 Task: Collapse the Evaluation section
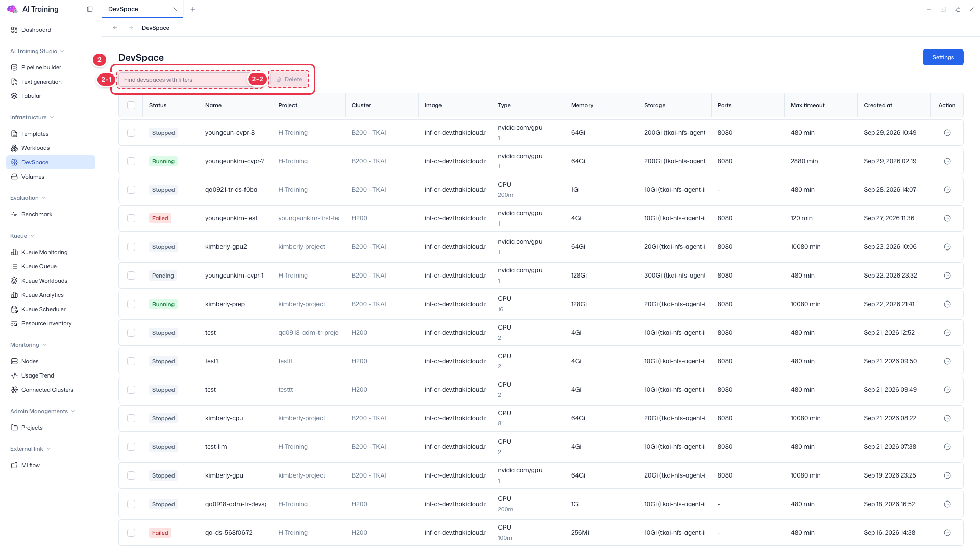click(x=28, y=198)
